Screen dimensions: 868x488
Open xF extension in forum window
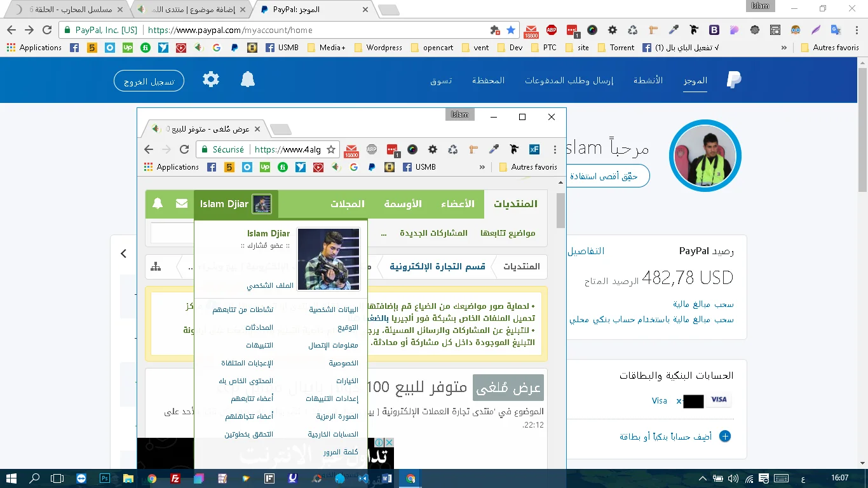click(x=534, y=149)
